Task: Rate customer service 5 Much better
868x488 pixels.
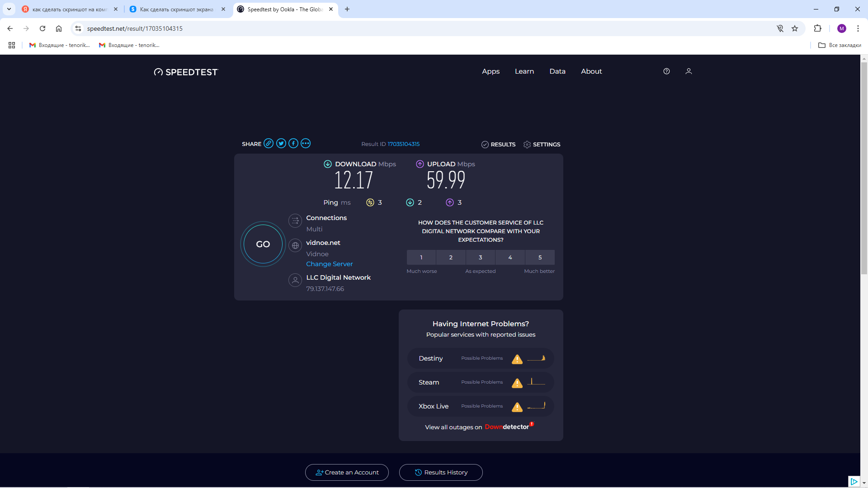Action: pos(540,257)
